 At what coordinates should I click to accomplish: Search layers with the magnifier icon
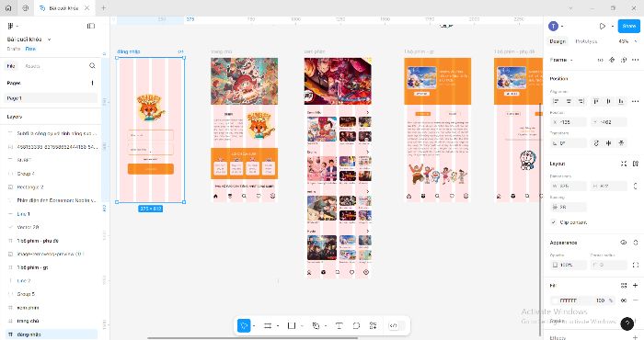[x=92, y=65]
